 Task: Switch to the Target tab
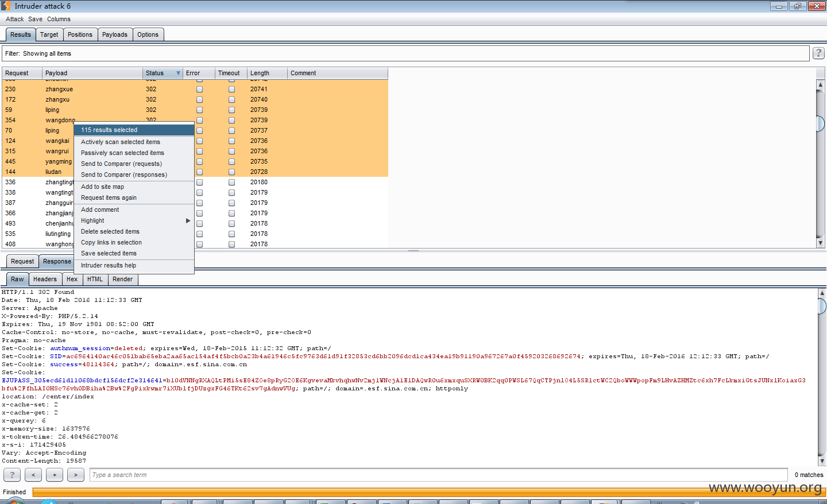49,34
